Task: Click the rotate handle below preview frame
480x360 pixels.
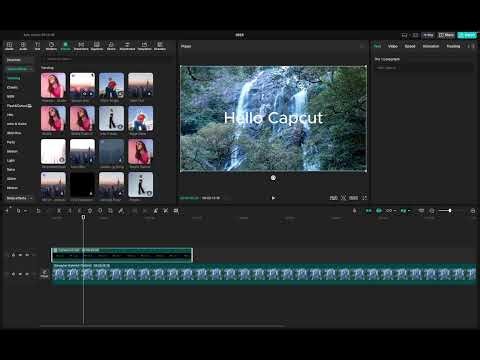Action: point(273,178)
